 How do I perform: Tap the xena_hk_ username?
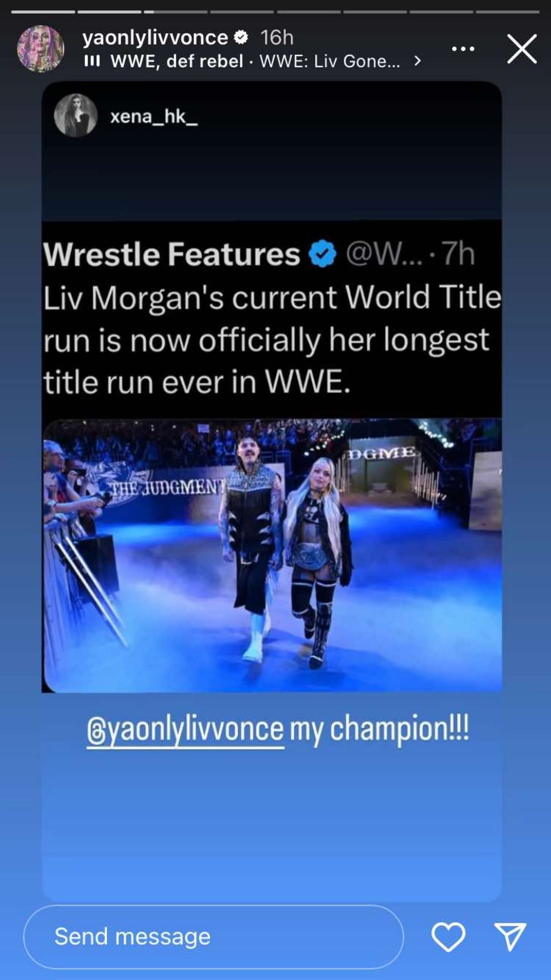tap(154, 116)
